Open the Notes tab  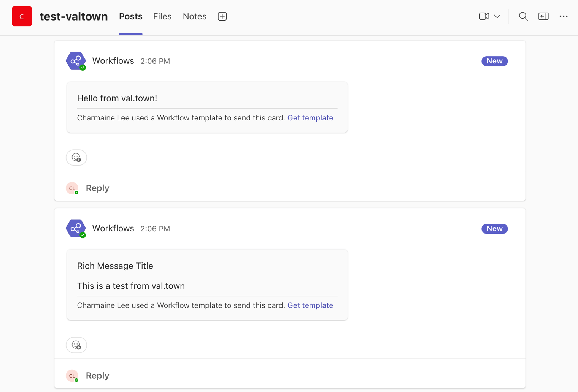(x=195, y=16)
